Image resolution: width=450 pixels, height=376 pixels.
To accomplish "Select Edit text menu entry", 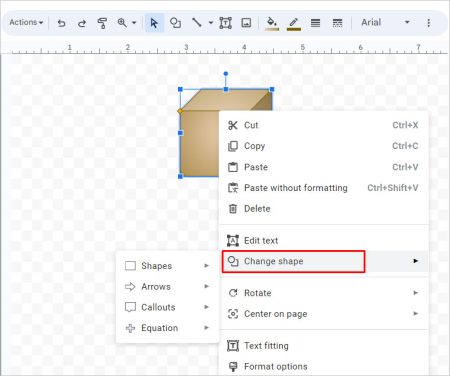I will [324, 240].
